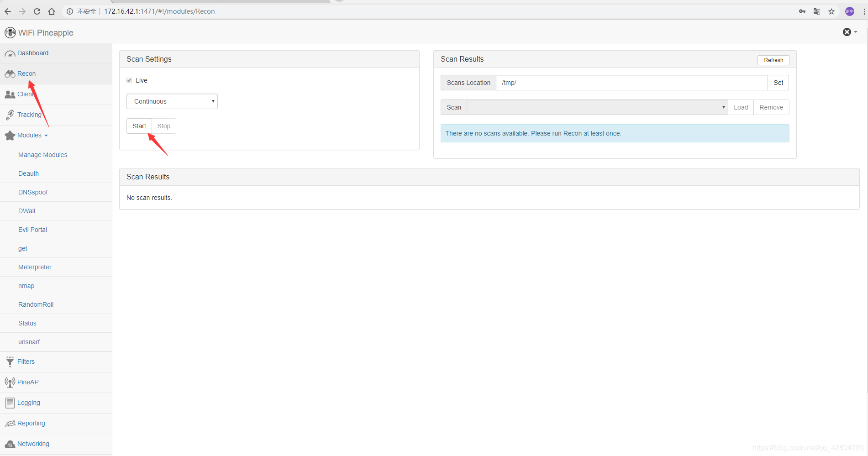Open Networking in the sidebar
Screen dimensions: 868x456
tap(33, 444)
